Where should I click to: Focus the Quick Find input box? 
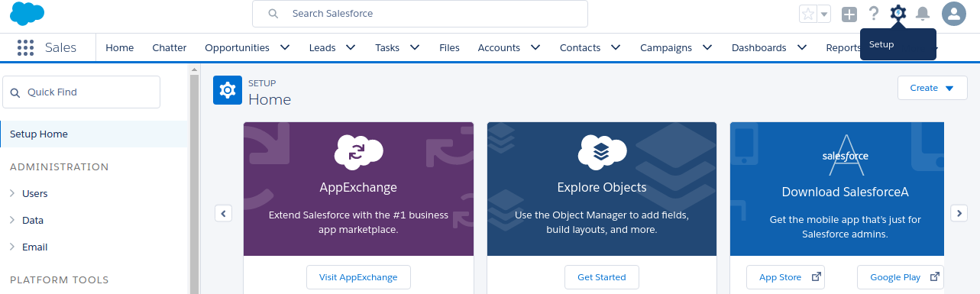click(82, 92)
